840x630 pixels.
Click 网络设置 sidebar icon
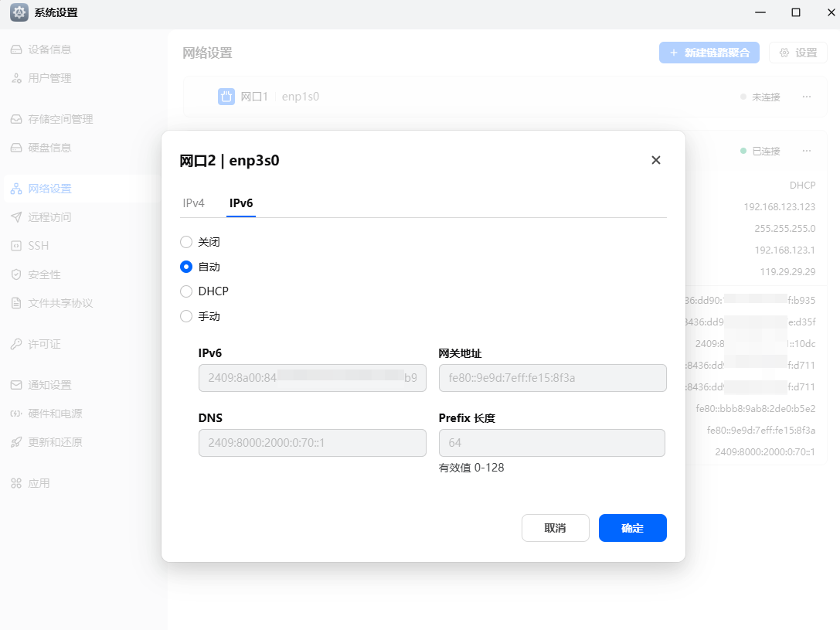(16, 189)
